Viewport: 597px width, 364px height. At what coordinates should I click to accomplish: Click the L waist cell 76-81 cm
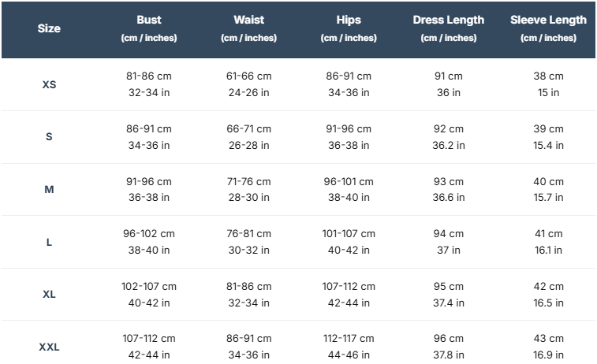pos(248,234)
